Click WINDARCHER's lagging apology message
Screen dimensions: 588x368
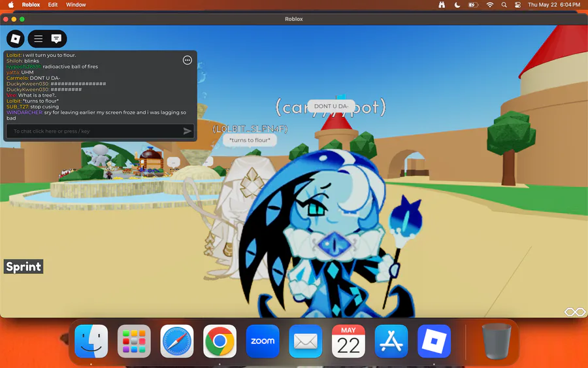97,115
